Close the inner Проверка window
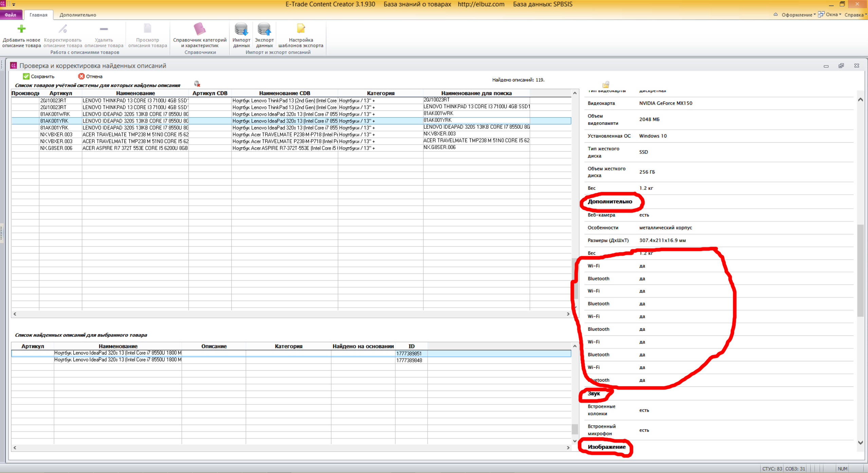Viewport: 868px width, 473px height. pyautogui.click(x=856, y=66)
